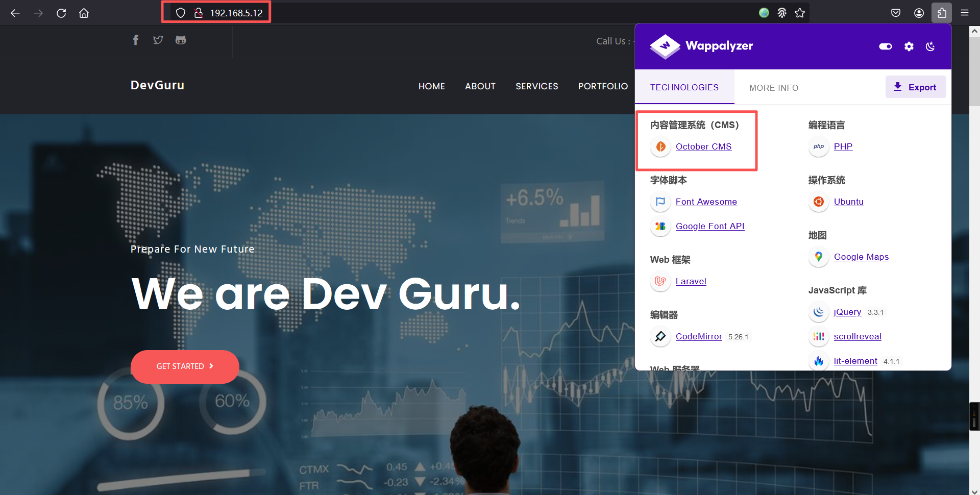Switch to the MORE INFO tab
Viewport: 980px width, 495px height.
point(774,88)
